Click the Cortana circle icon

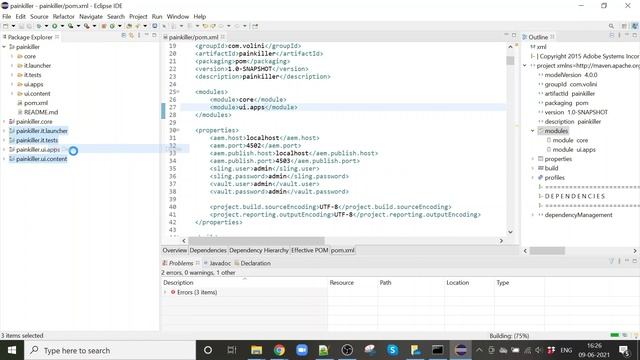(208, 350)
